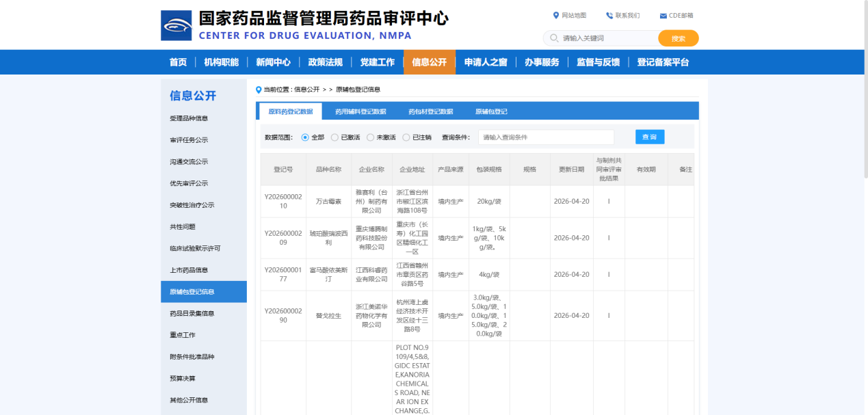Click the 网站地图 link
The width and height of the screenshot is (868, 415).
[x=574, y=16]
